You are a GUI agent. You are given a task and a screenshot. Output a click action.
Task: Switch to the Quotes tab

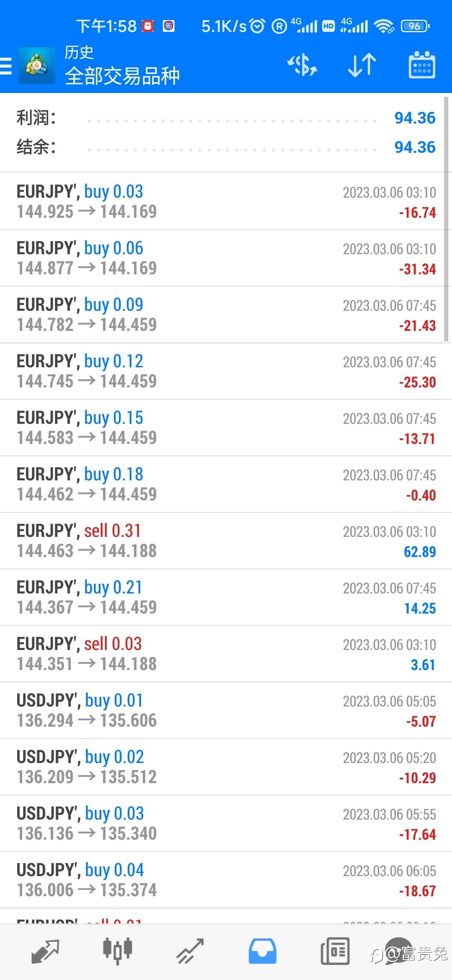pos(45,952)
